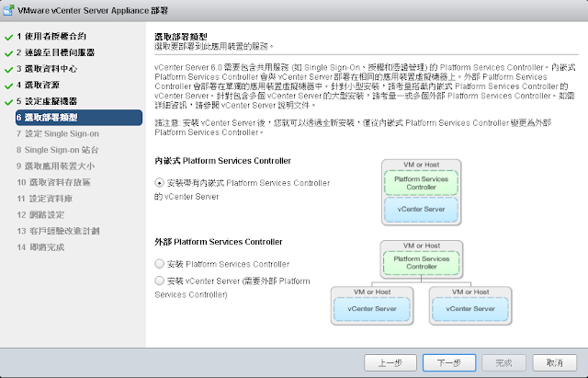The width and height of the screenshot is (588, 378).
Task: Click external diagram left vCenter Server box
Action: (x=372, y=308)
